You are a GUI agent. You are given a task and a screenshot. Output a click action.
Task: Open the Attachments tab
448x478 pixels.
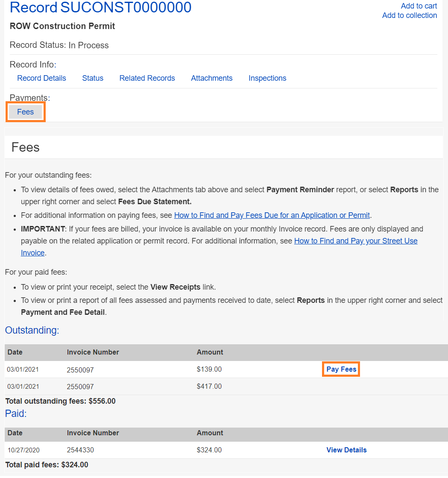point(211,78)
